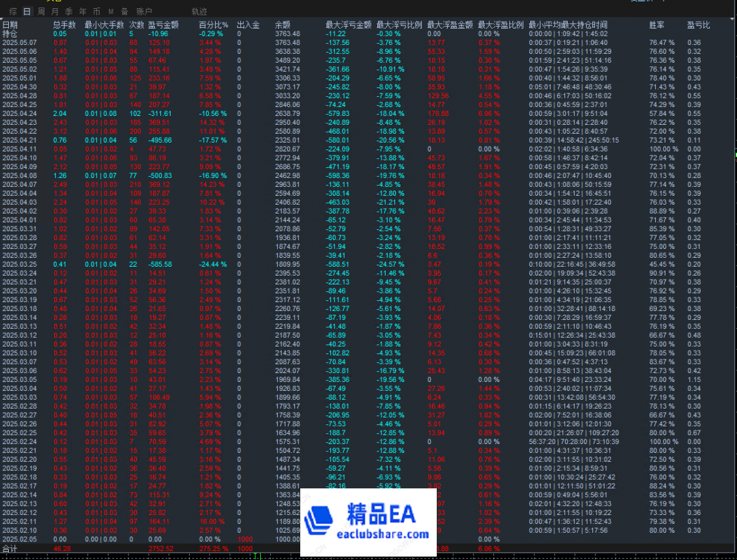
Task: Click the right-side vertical scrollbar
Action: (733, 273)
